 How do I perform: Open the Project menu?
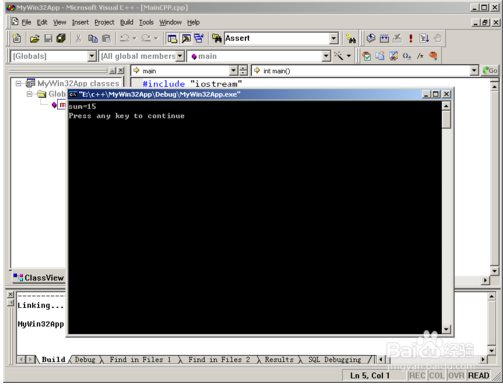pos(104,22)
